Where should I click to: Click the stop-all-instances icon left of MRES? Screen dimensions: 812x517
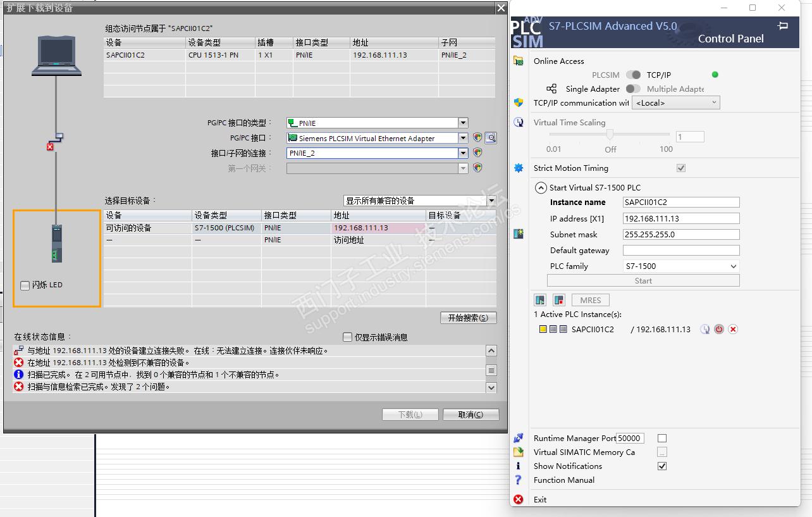558,300
